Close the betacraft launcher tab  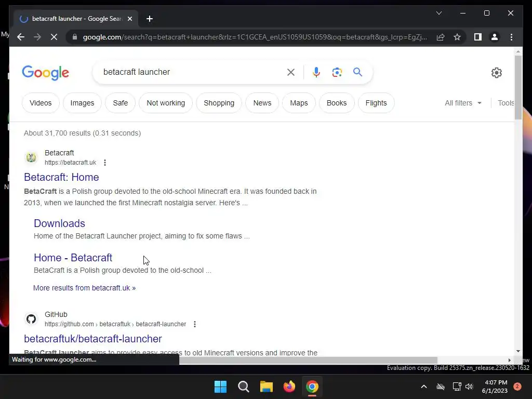pyautogui.click(x=129, y=19)
